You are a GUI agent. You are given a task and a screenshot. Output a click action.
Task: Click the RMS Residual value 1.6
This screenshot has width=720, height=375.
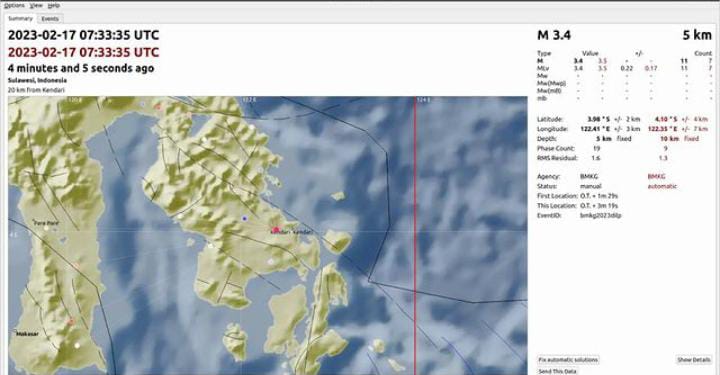tap(596, 158)
